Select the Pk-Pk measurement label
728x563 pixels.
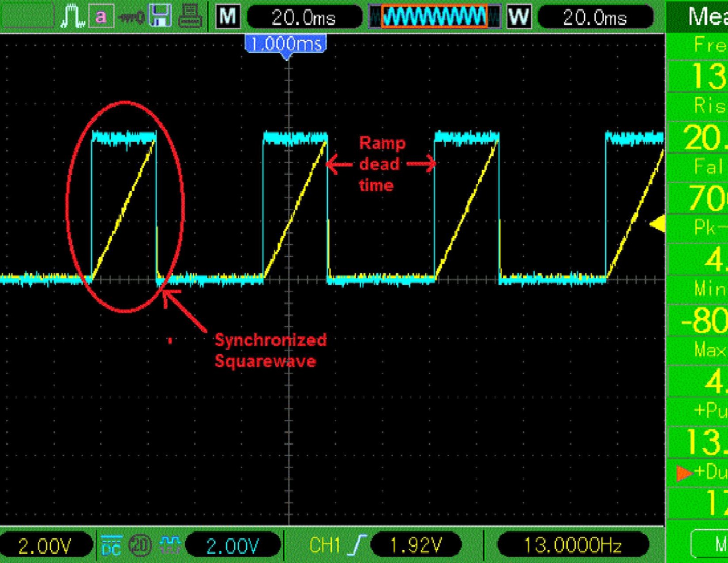click(710, 228)
